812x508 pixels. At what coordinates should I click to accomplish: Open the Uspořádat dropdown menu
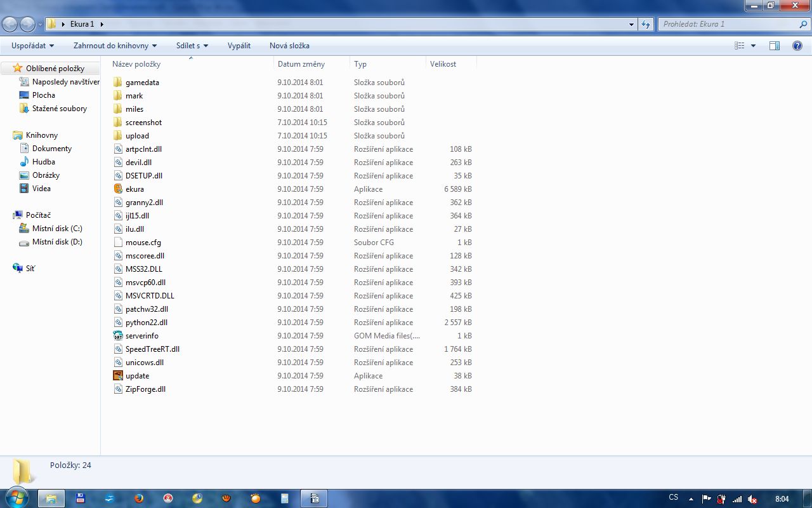(32, 46)
